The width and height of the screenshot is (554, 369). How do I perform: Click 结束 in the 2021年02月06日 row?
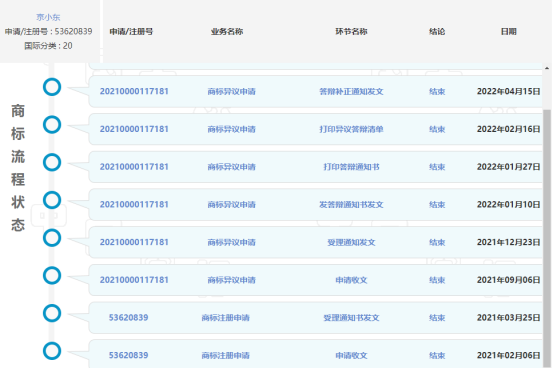(x=437, y=356)
